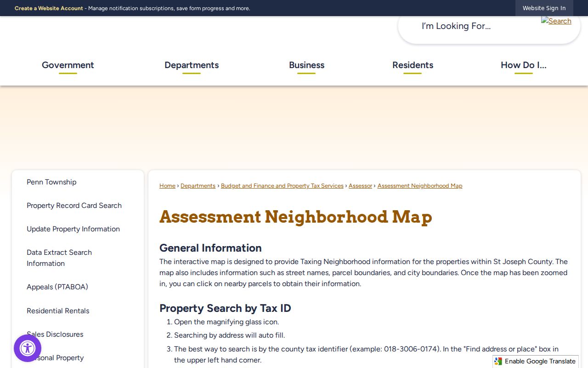This screenshot has height=368, width=588.
Task: Open the accessibility options icon
Action: pos(28,348)
